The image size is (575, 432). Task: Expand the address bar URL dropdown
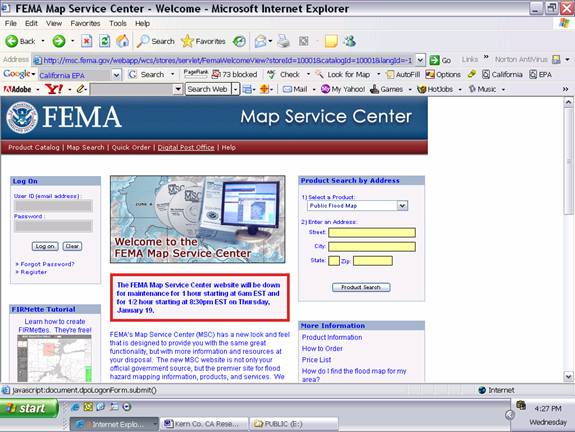[x=420, y=60]
